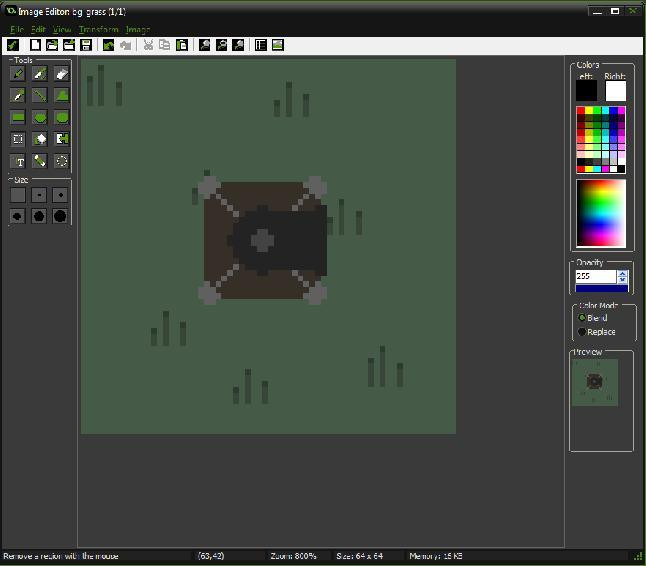Select the Blend color mode
Viewport: 646px width, 566px height.
click(592, 318)
